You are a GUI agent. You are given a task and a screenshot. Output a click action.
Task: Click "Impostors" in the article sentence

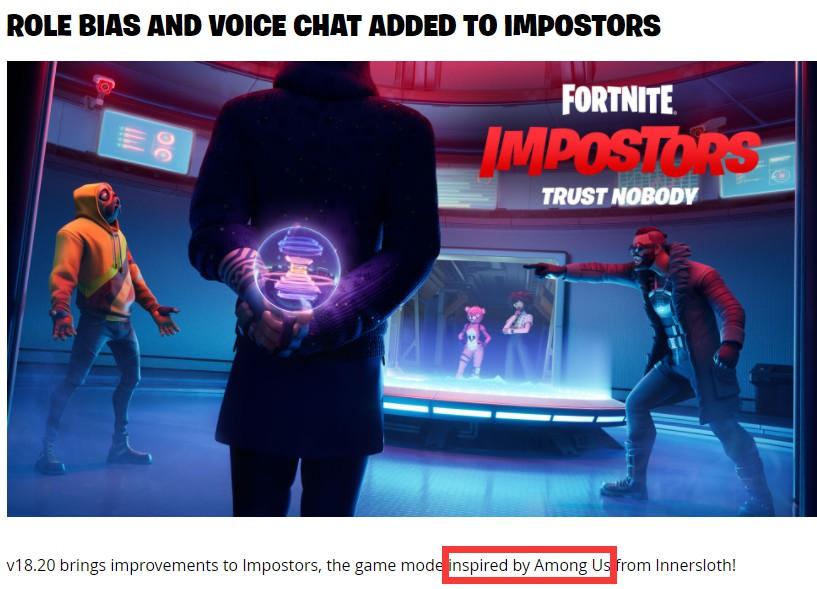[x=281, y=565]
